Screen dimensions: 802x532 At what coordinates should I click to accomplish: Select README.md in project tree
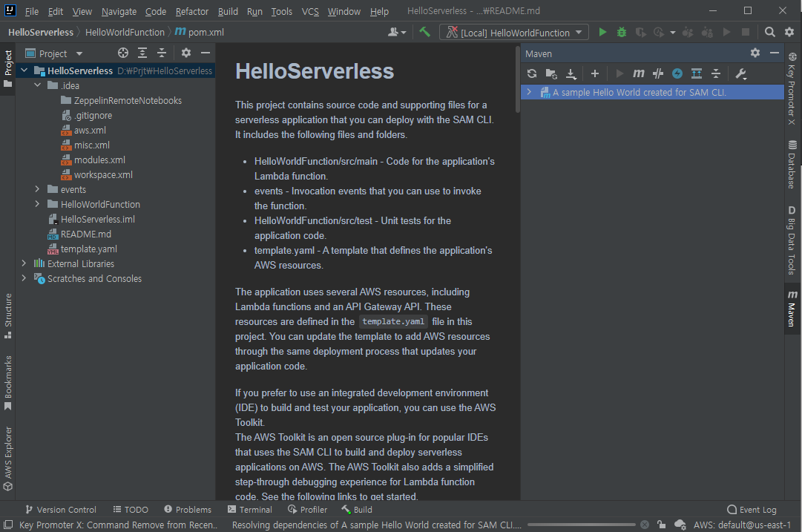click(85, 234)
